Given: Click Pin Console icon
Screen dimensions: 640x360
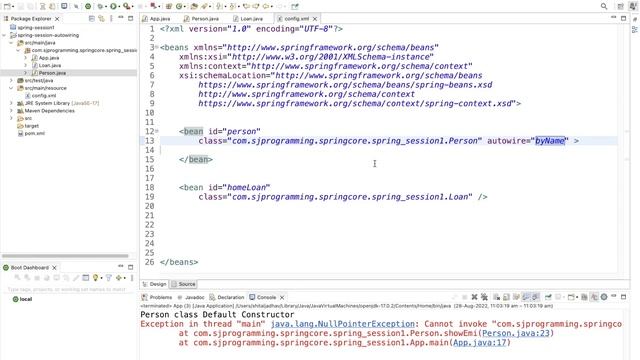Looking at the screenshot, I should [548, 297].
